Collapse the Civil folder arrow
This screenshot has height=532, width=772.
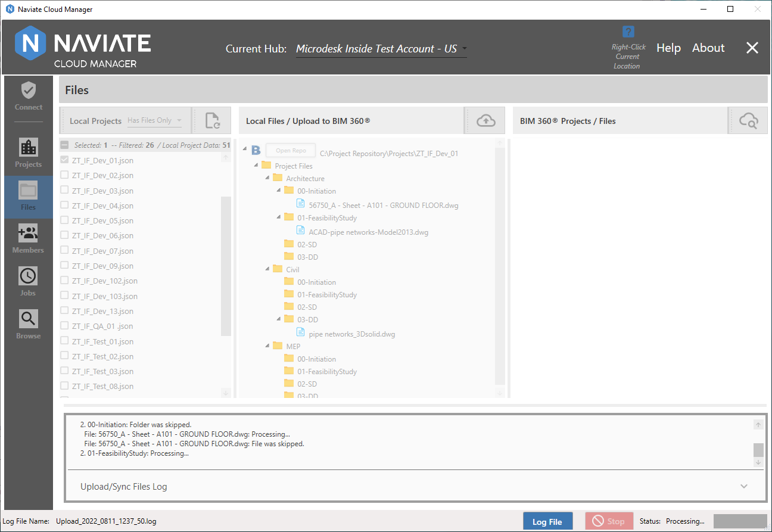pyautogui.click(x=267, y=269)
